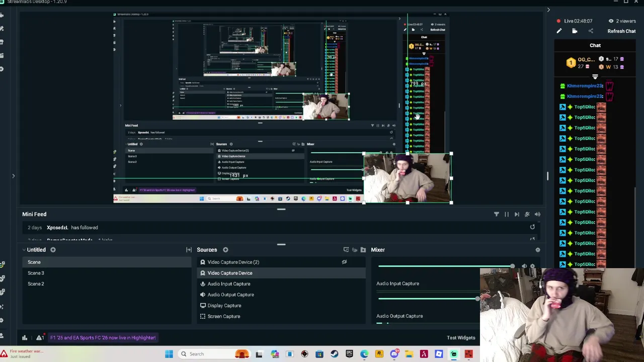Expand the left side panel arrow
The image size is (644, 362).
(x=14, y=176)
